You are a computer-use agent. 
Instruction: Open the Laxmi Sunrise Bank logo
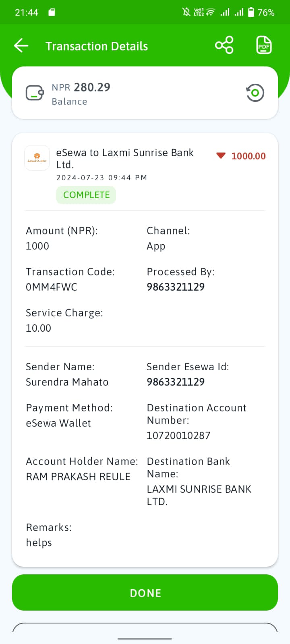37,158
